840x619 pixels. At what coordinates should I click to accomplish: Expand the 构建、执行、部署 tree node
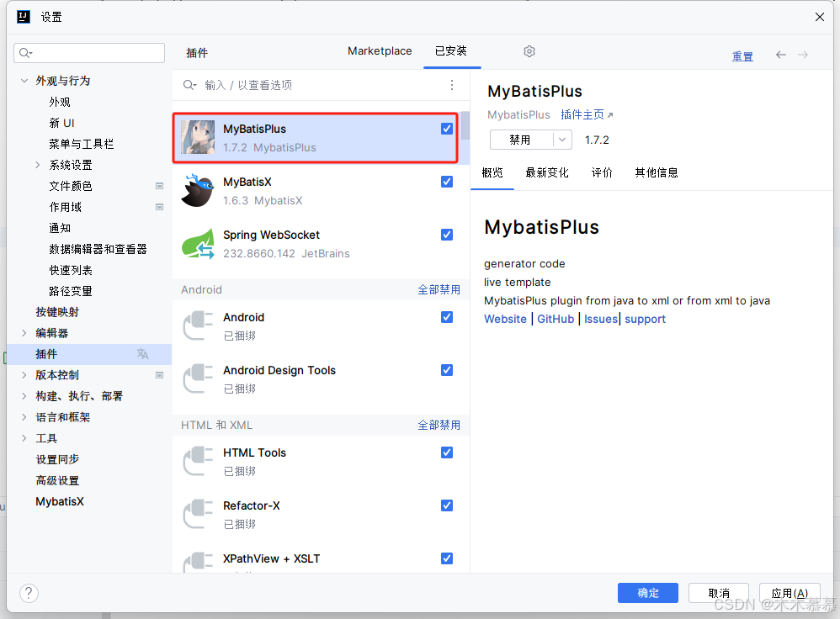pos(24,396)
